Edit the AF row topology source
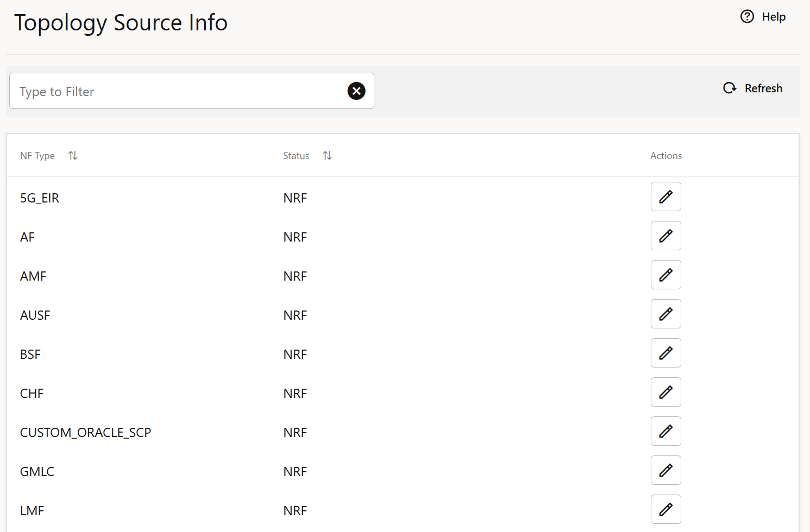810x532 pixels. click(x=665, y=236)
